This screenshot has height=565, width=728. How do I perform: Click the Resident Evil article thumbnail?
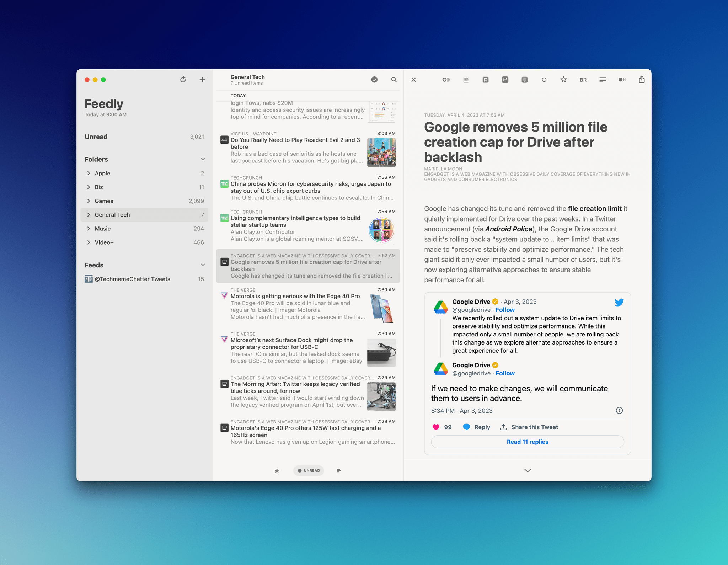point(381,153)
